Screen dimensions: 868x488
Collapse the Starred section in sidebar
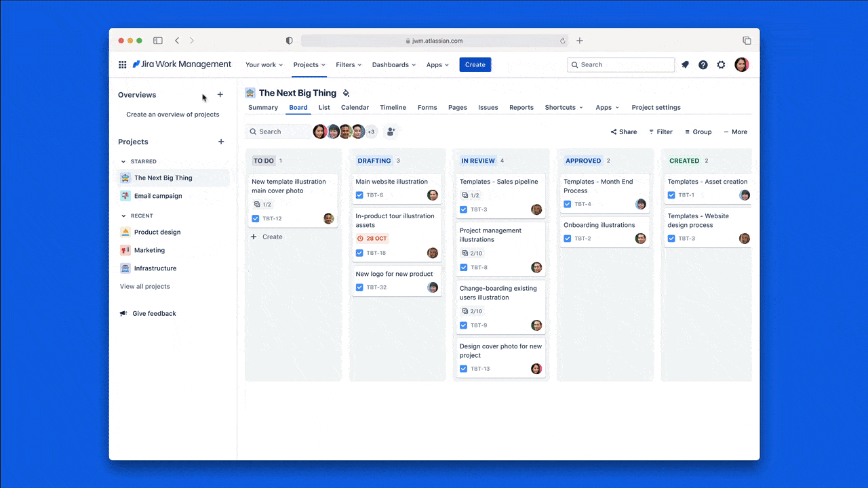click(x=123, y=161)
